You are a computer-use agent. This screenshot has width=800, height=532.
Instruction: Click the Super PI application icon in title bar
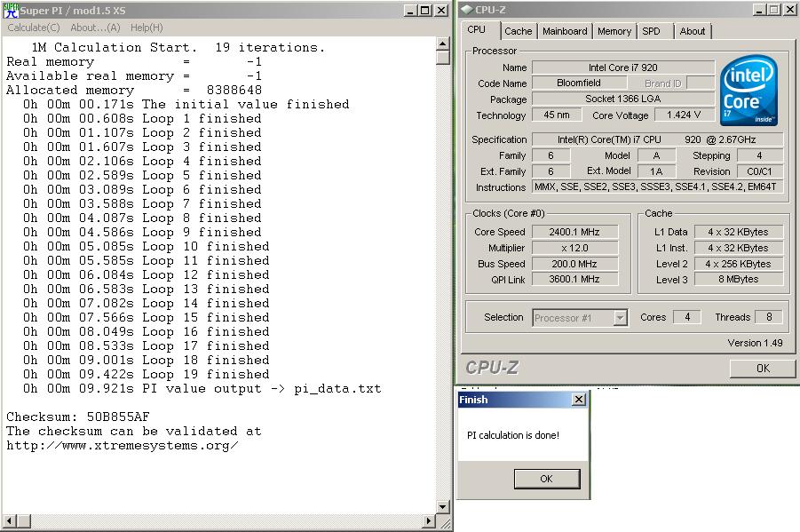point(11,10)
